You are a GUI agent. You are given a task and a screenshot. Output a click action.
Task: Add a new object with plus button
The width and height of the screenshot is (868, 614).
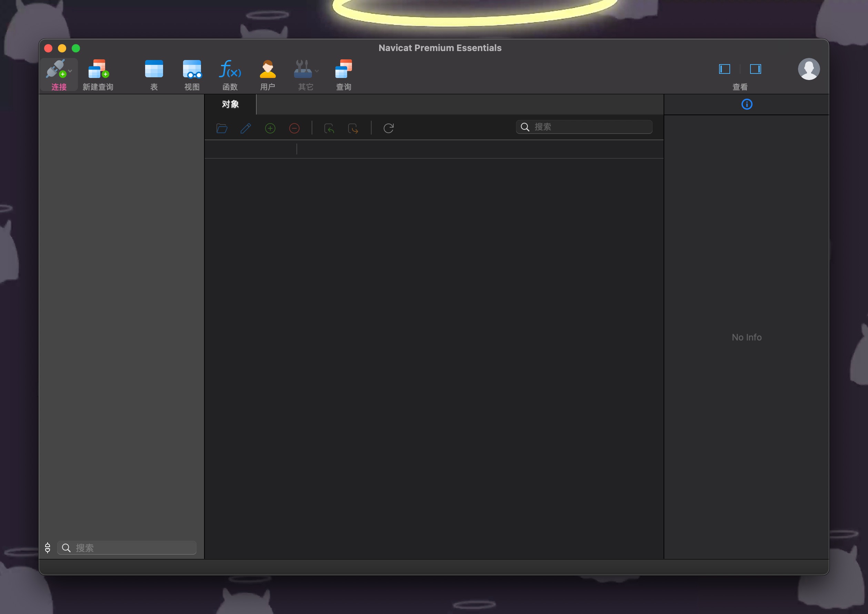[x=270, y=129]
